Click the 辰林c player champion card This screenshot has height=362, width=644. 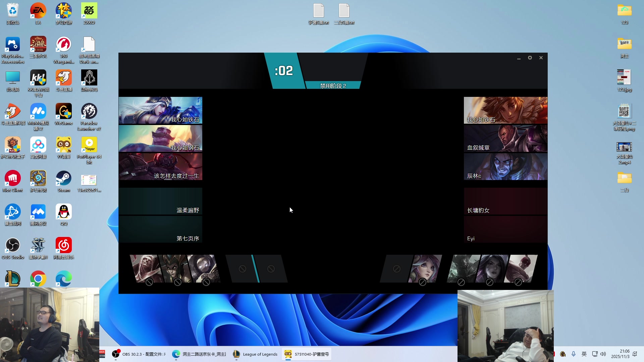point(505,167)
